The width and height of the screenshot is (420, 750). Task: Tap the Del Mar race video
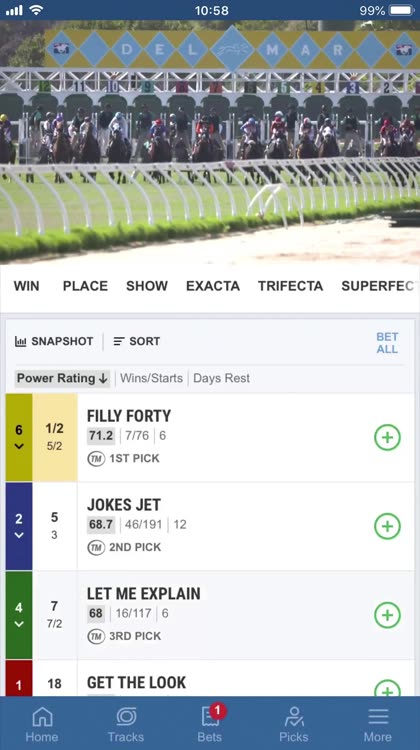click(210, 143)
